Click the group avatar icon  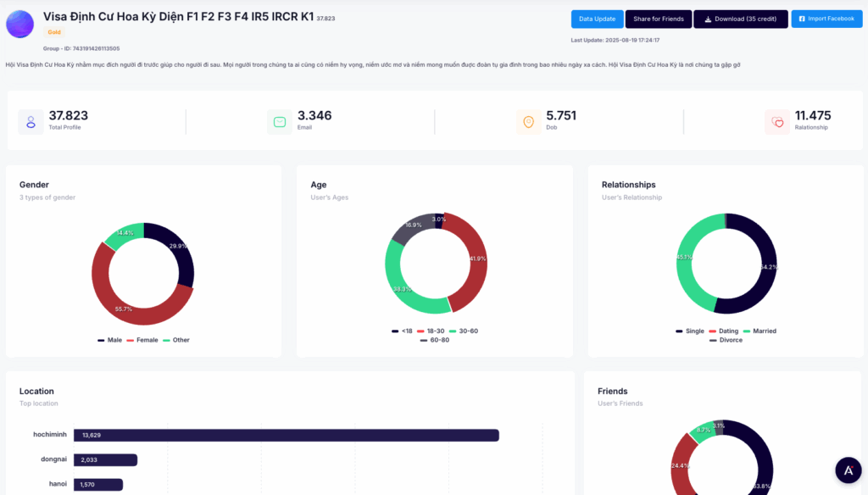[x=19, y=24]
